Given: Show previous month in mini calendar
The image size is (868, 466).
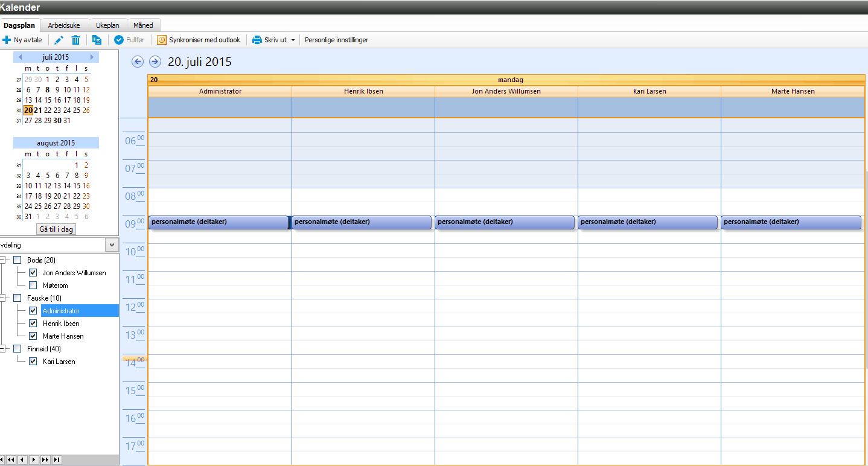Looking at the screenshot, I should (x=21, y=57).
